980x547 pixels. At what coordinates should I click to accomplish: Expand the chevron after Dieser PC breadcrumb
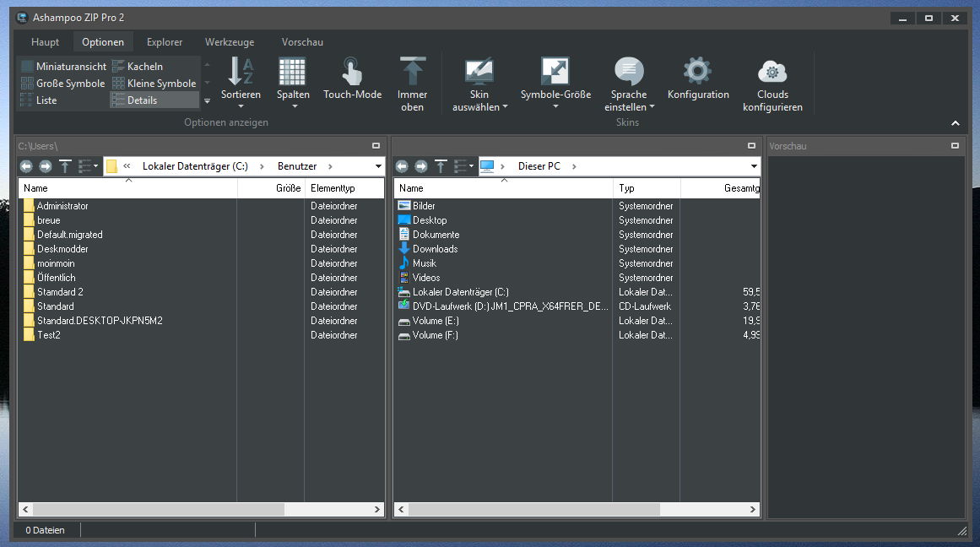574,166
